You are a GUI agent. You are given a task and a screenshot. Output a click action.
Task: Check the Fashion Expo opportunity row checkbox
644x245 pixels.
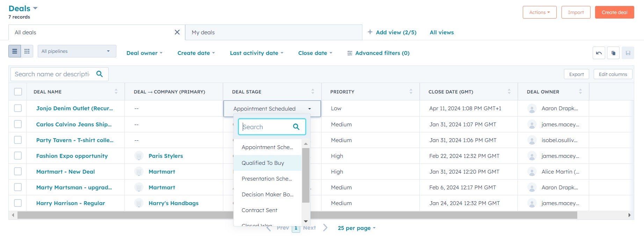[x=18, y=156]
